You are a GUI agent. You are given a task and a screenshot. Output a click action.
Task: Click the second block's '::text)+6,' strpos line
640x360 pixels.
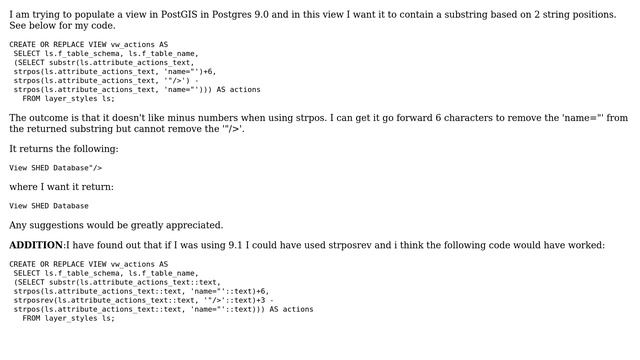(141, 291)
